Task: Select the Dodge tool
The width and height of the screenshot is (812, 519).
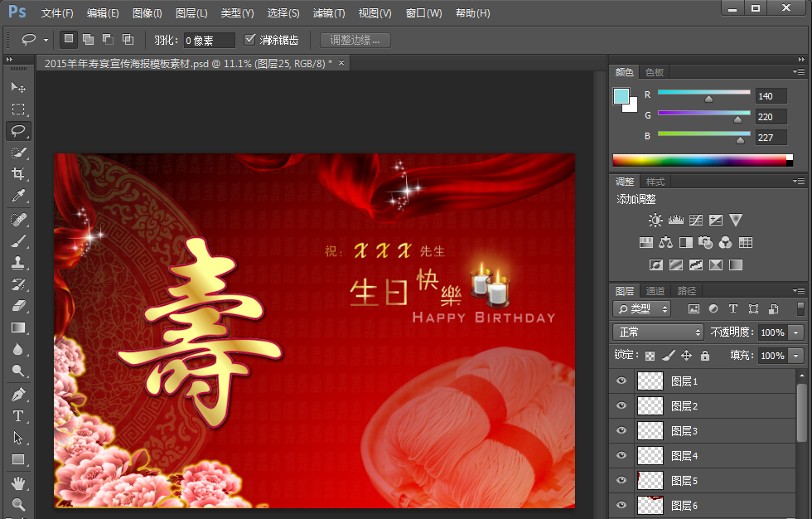Action: pos(18,371)
